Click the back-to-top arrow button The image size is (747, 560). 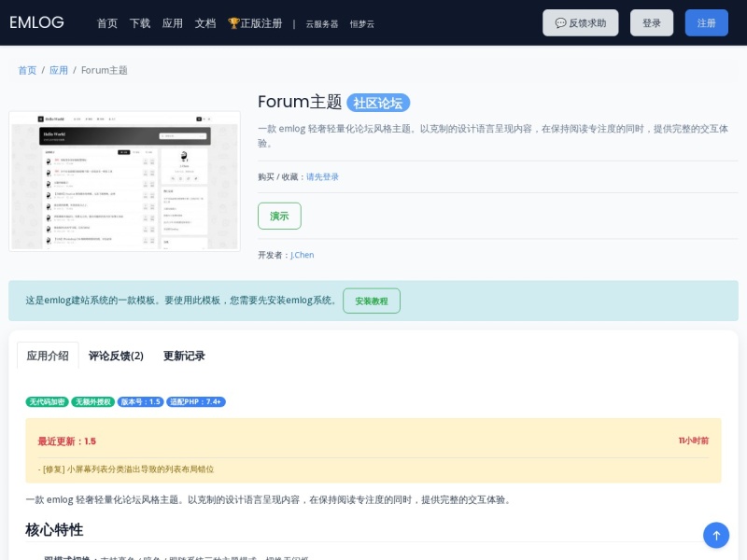(716, 535)
